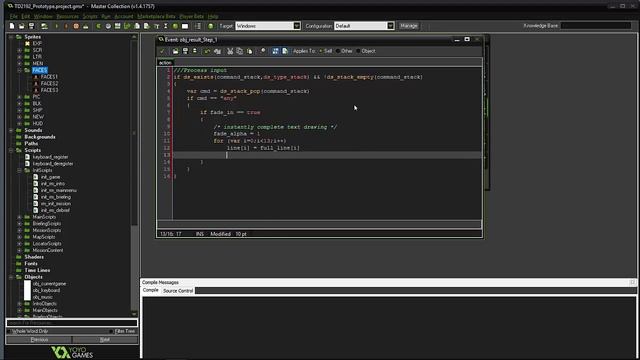The height and width of the screenshot is (360, 640).
Task: Click the New project icon in main toolbar
Action: [12, 26]
